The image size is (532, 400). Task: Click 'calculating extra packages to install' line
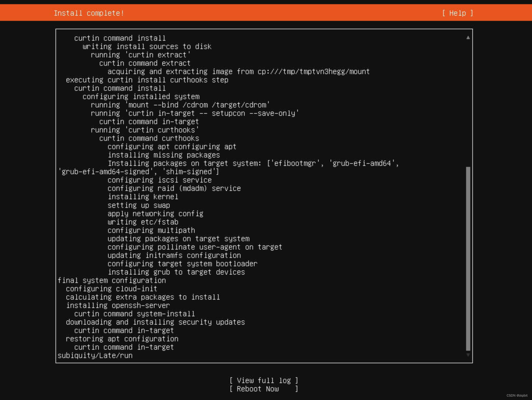(x=143, y=297)
